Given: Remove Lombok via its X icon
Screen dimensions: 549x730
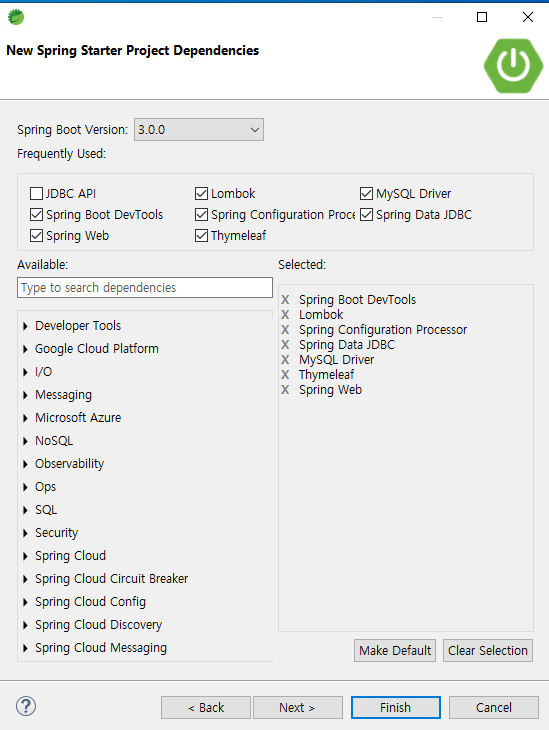Looking at the screenshot, I should [285, 315].
